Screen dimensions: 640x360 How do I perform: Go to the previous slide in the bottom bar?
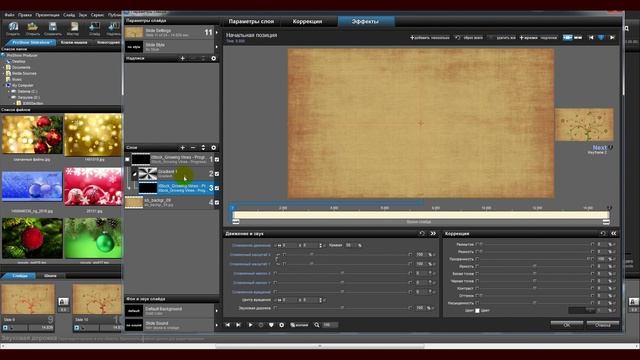click(228, 325)
